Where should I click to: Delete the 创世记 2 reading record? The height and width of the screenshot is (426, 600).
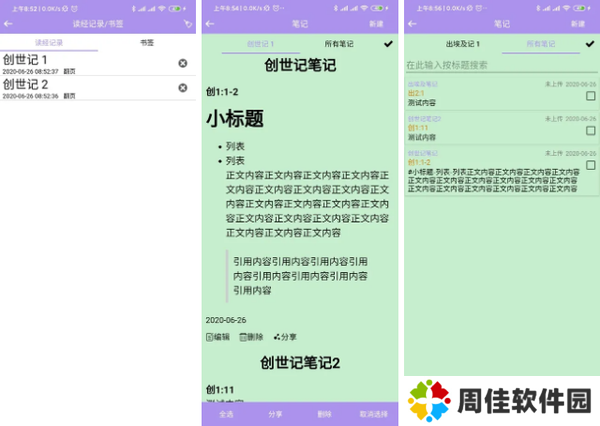[183, 88]
